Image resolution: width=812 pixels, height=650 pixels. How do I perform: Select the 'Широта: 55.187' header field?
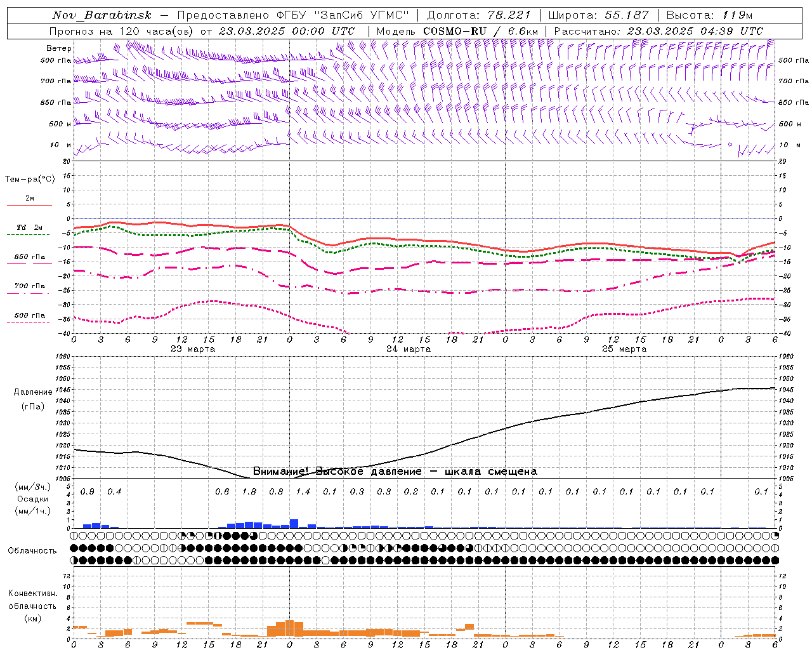tap(599, 15)
